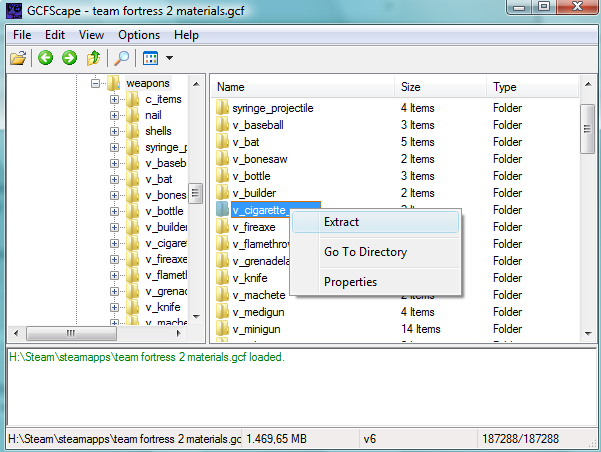
Task: Expand the v_knife tree node
Action: (x=114, y=307)
